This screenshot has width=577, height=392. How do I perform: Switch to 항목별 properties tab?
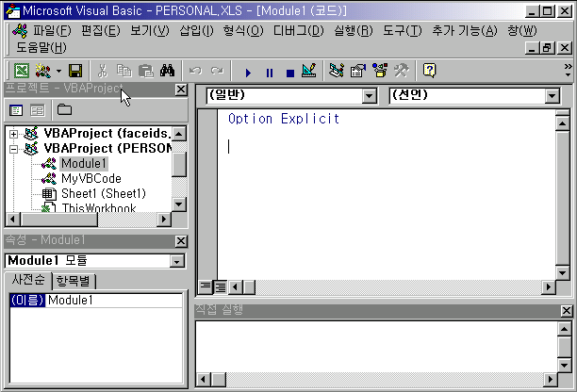pyautogui.click(x=74, y=282)
